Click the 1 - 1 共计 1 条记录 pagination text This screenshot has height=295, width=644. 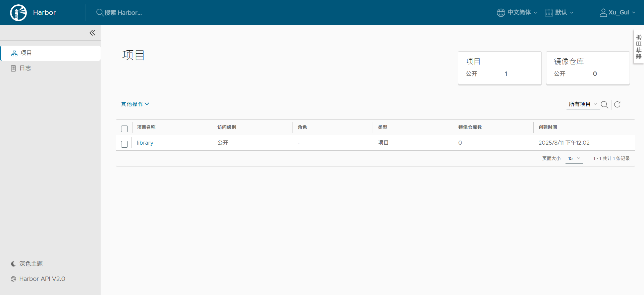point(611,158)
